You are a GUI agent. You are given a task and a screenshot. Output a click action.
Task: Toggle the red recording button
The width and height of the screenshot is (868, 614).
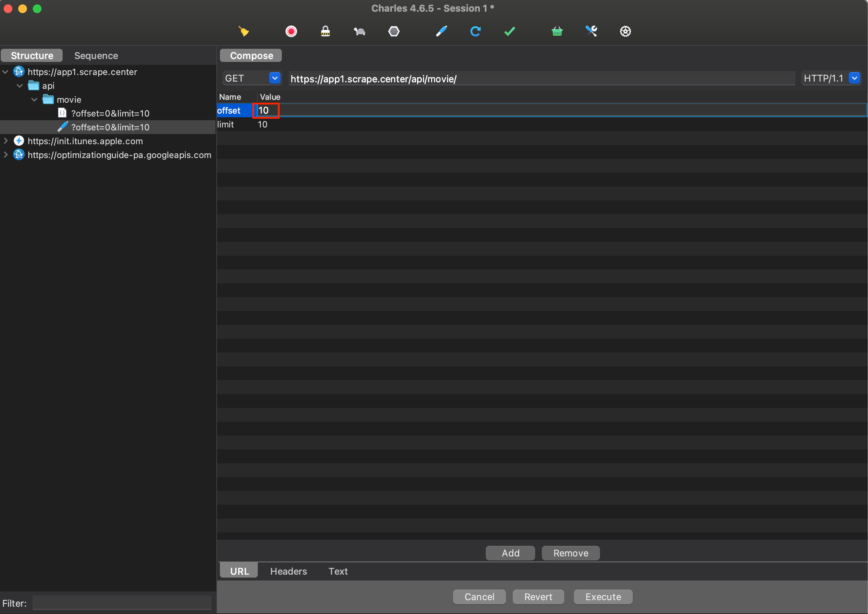291,31
